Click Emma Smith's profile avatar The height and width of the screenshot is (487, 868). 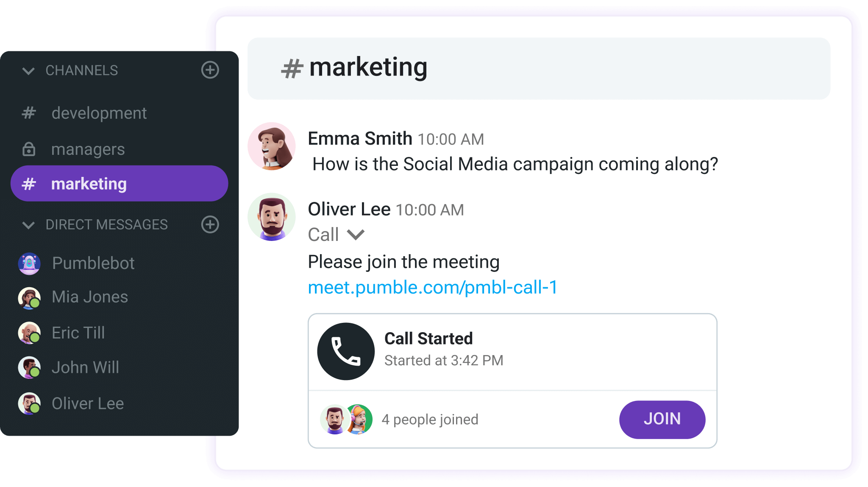[271, 146]
